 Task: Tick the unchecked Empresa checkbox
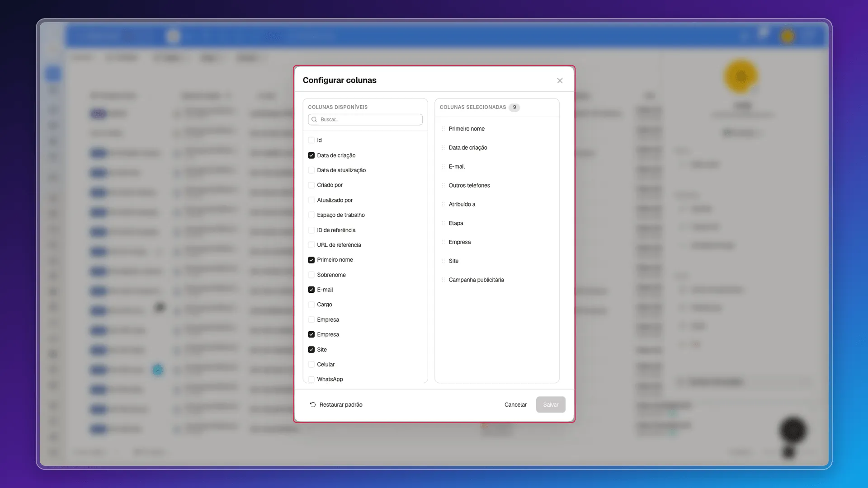click(x=311, y=319)
